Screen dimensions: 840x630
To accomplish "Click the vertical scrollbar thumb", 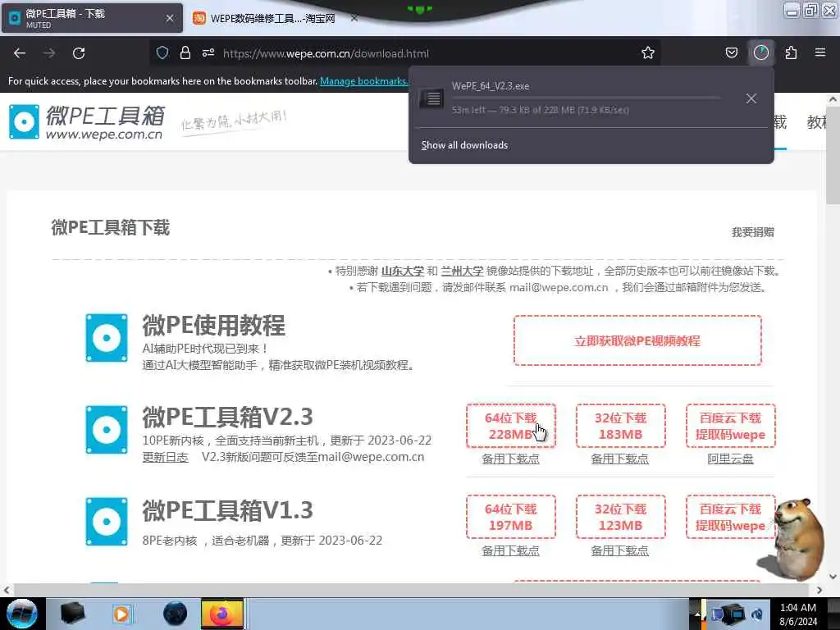I will click(833, 154).
